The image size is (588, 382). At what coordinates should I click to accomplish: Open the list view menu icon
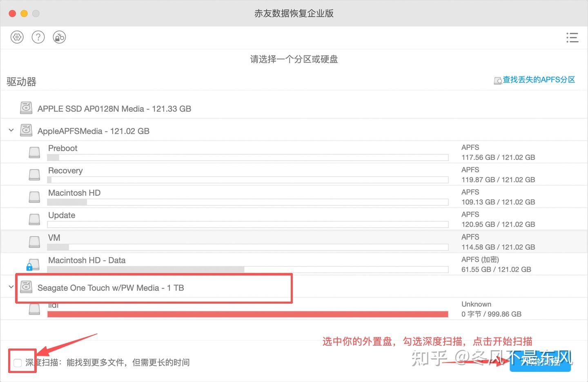click(x=572, y=38)
